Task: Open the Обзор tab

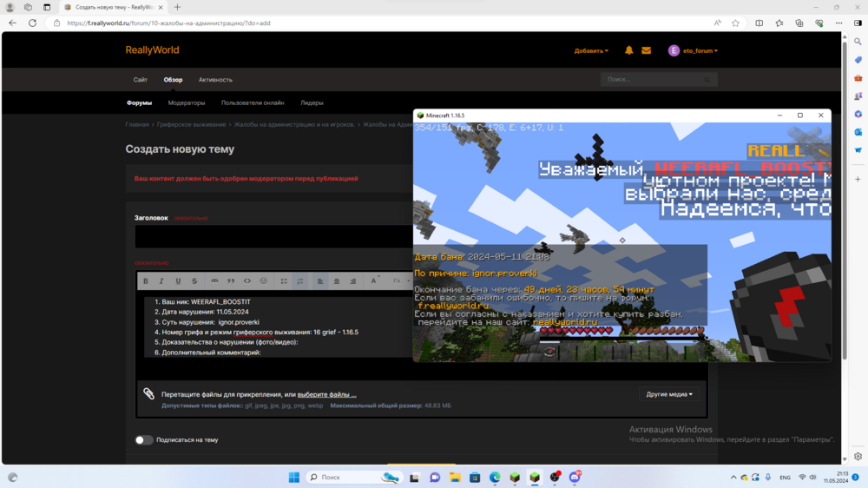Action: tap(173, 80)
